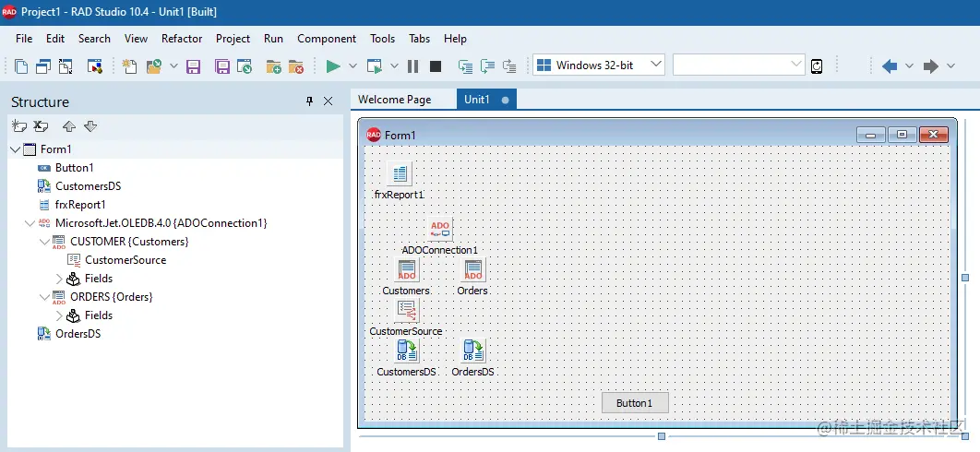
Task: Click the dark forward navigation arrow
Action: [x=930, y=66]
